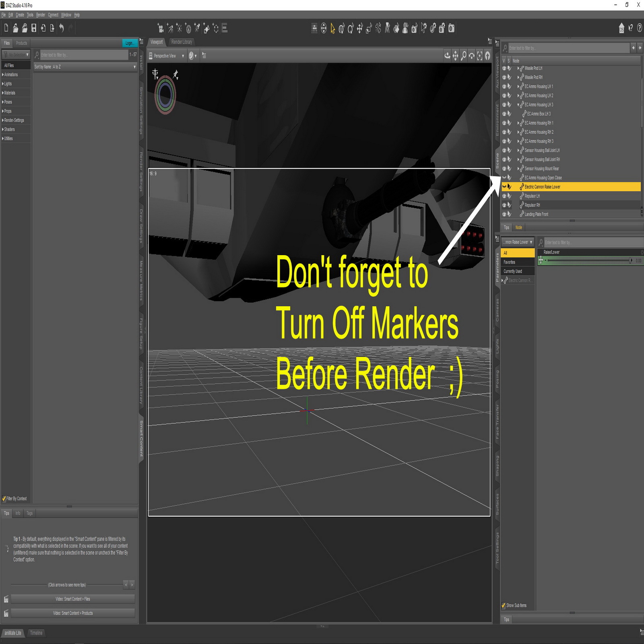Image resolution: width=644 pixels, height=644 pixels.
Task: Select the Translate tool icon
Action: click(359, 28)
